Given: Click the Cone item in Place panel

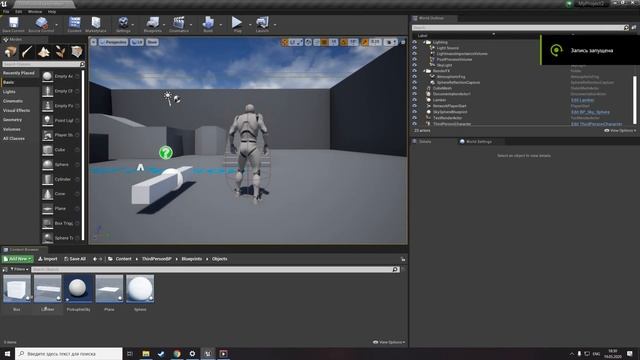Looking at the screenshot, I should (61, 194).
